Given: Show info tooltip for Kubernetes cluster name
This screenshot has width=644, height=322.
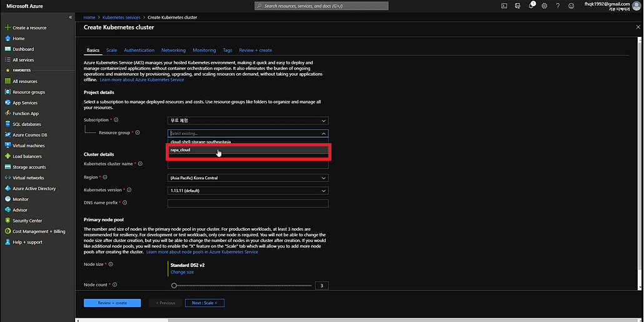Looking at the screenshot, I should [140, 163].
